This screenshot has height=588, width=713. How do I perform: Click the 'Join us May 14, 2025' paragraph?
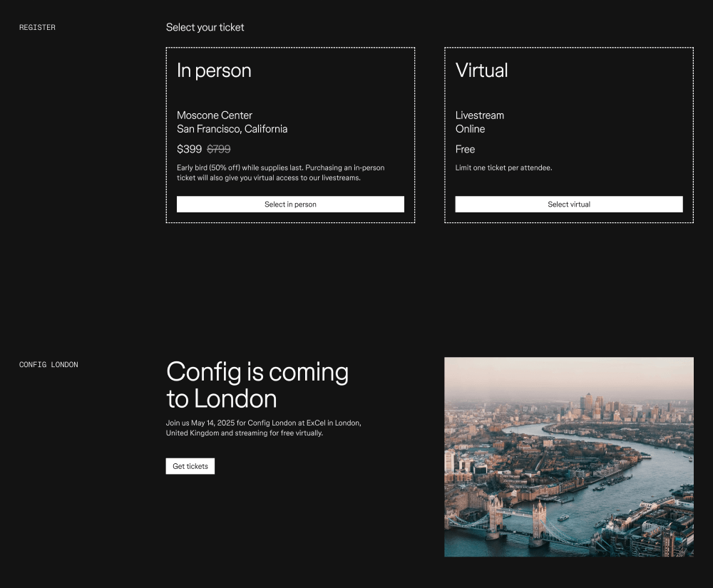pos(263,428)
